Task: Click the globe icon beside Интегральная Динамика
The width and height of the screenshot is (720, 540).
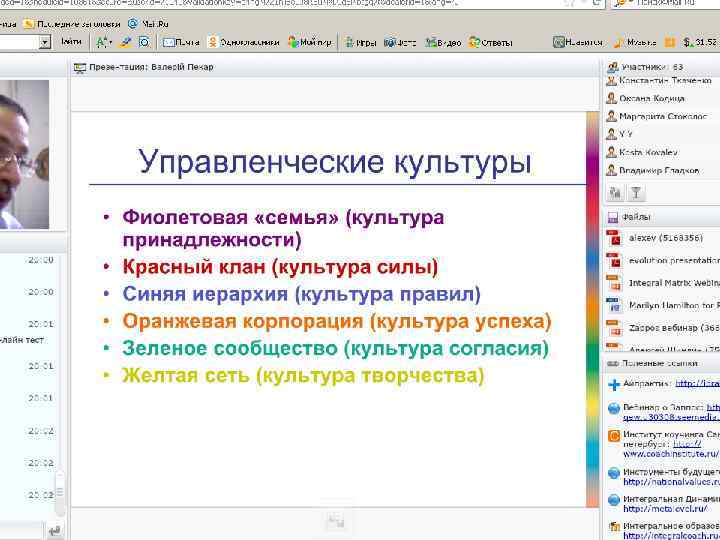Action: pos(614,500)
